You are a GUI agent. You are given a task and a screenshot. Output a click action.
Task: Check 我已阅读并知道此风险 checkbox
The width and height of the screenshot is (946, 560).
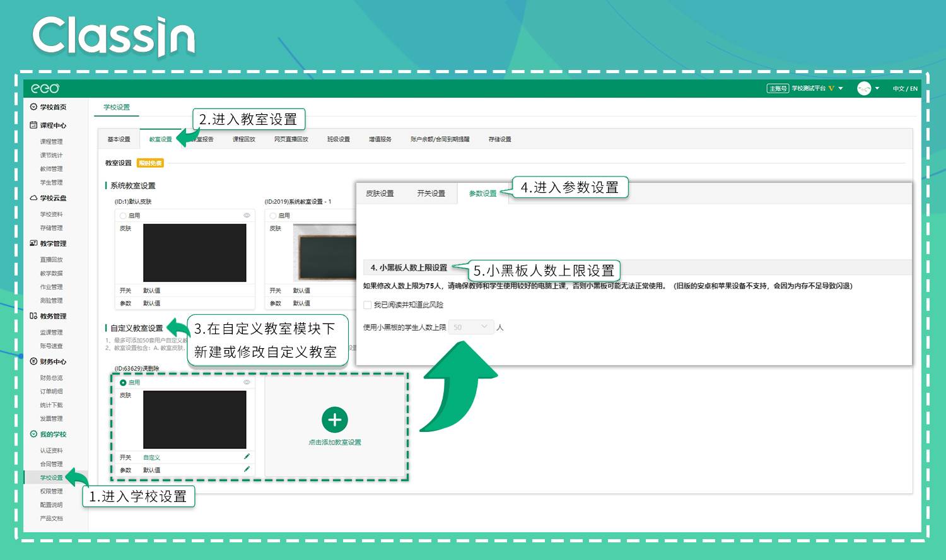(367, 305)
